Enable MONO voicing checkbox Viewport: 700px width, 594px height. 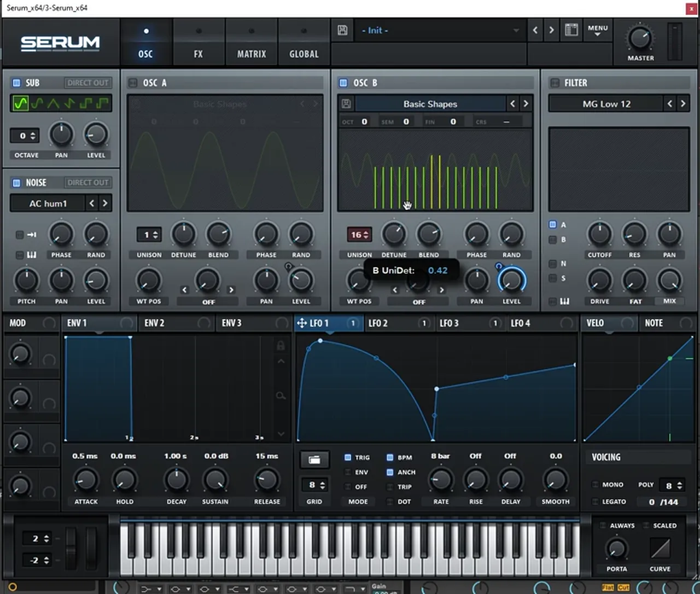[595, 485]
